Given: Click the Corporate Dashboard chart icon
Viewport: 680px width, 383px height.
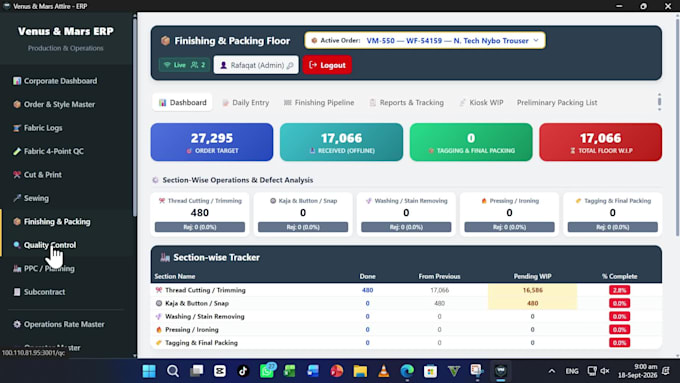Looking at the screenshot, I should pos(17,81).
